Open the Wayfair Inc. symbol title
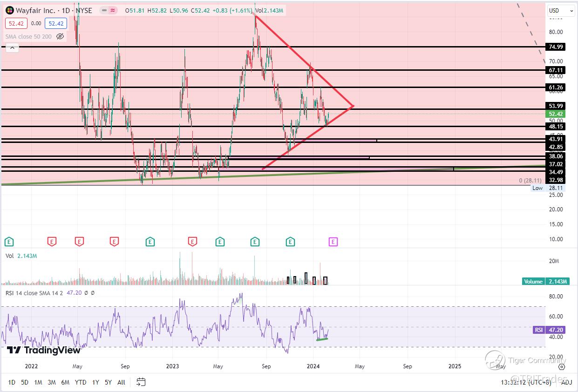The width and height of the screenshot is (578, 392). click(x=54, y=10)
